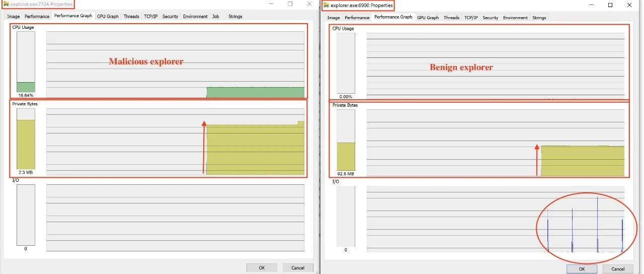The height and width of the screenshot is (274, 644).
Task: Click the 16.64% CPU value text
Action: tap(26, 95)
